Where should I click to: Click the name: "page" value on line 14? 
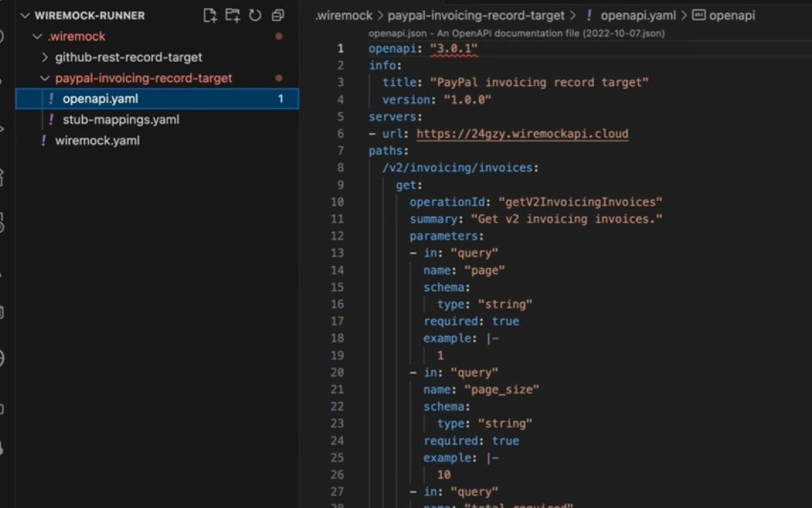484,270
